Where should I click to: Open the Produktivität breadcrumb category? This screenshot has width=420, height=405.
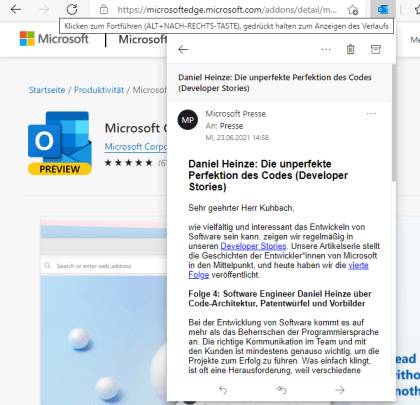pyautogui.click(x=99, y=90)
